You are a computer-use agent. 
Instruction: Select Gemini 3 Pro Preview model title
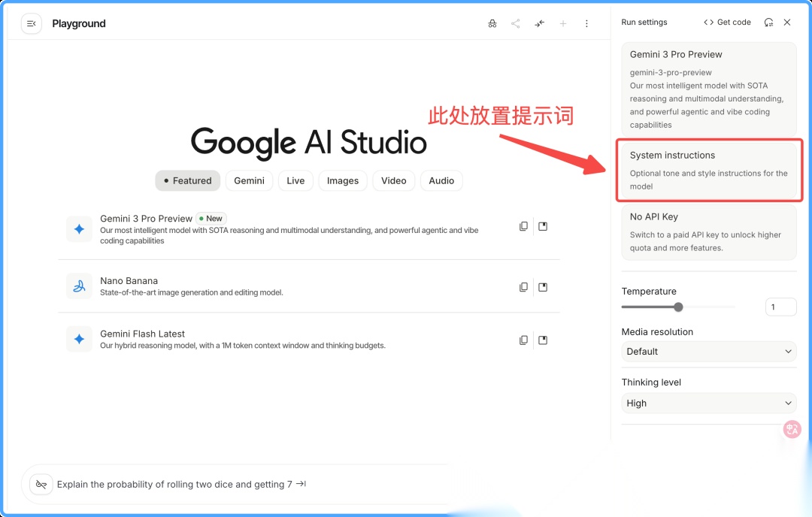pyautogui.click(x=146, y=219)
